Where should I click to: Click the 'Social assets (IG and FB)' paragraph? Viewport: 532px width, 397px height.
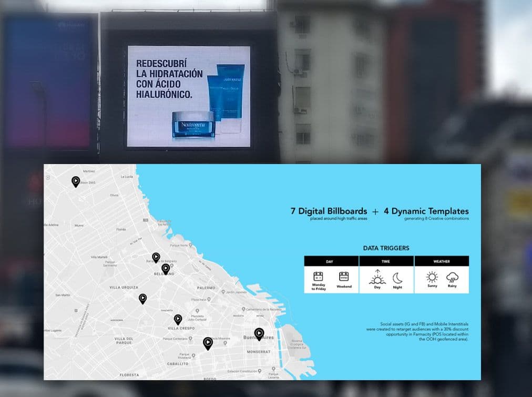coord(417,331)
